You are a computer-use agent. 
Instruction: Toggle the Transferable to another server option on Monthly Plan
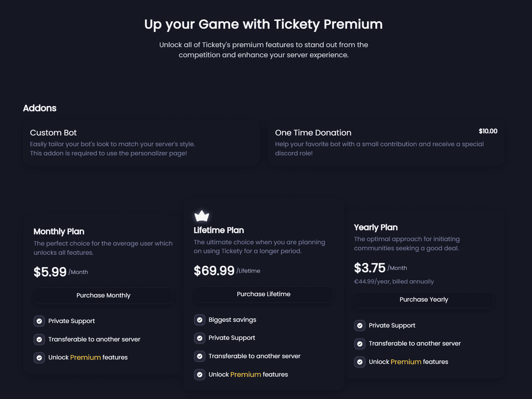[x=39, y=339]
